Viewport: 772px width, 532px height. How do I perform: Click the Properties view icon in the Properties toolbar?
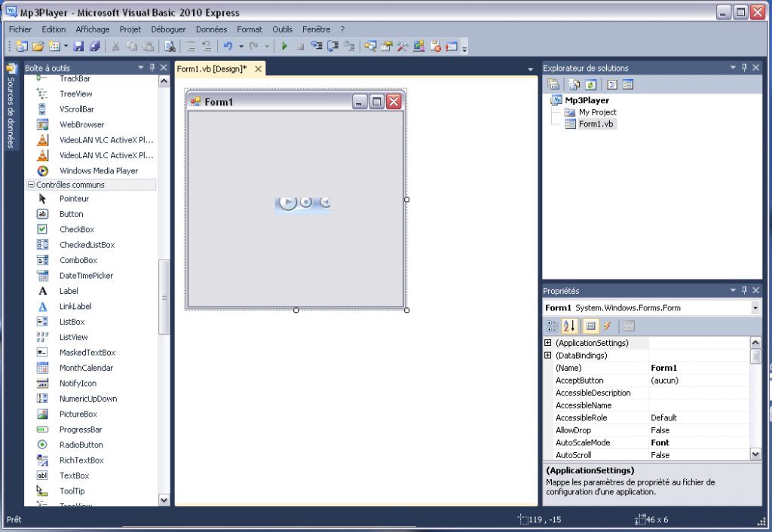tap(591, 326)
